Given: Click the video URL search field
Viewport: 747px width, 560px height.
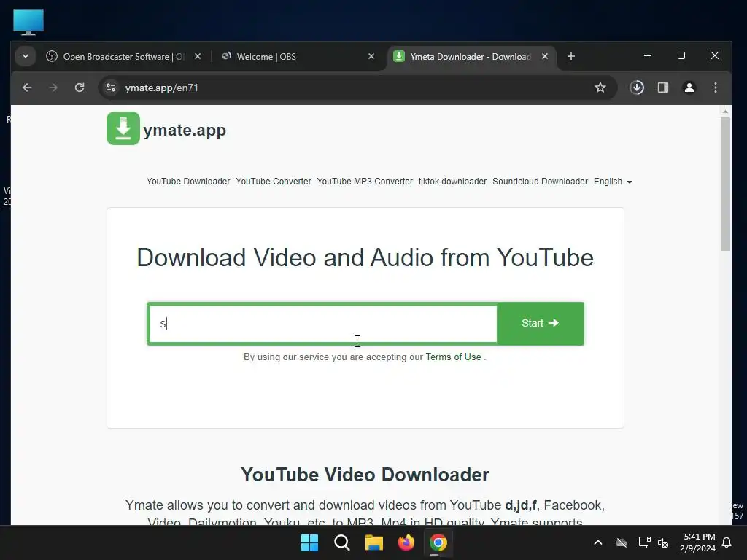Looking at the screenshot, I should click(x=323, y=324).
